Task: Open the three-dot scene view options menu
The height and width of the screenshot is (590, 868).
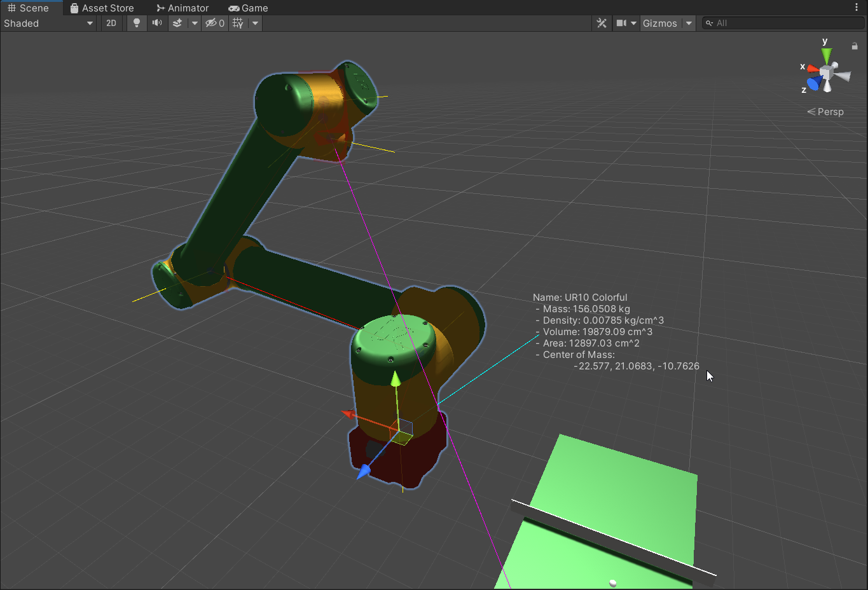Action: (x=857, y=8)
